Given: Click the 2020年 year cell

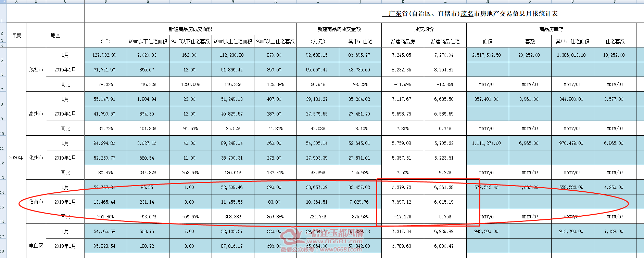Looking at the screenshot, I should [x=16, y=158].
